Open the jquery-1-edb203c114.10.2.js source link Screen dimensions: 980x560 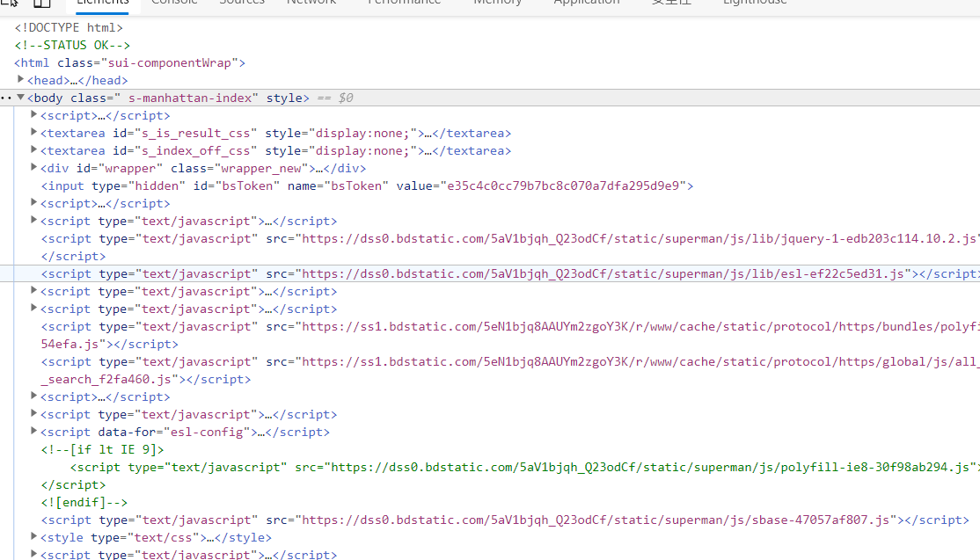pyautogui.click(x=640, y=238)
